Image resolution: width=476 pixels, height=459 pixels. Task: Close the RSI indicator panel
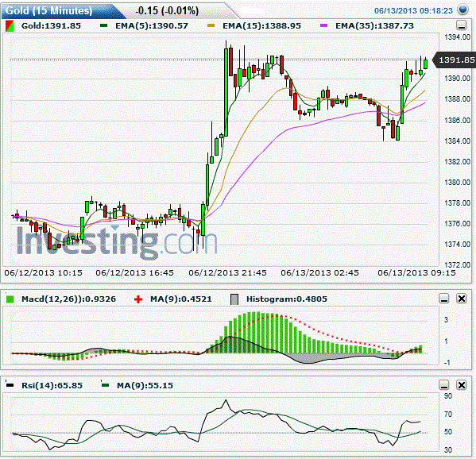(462, 385)
